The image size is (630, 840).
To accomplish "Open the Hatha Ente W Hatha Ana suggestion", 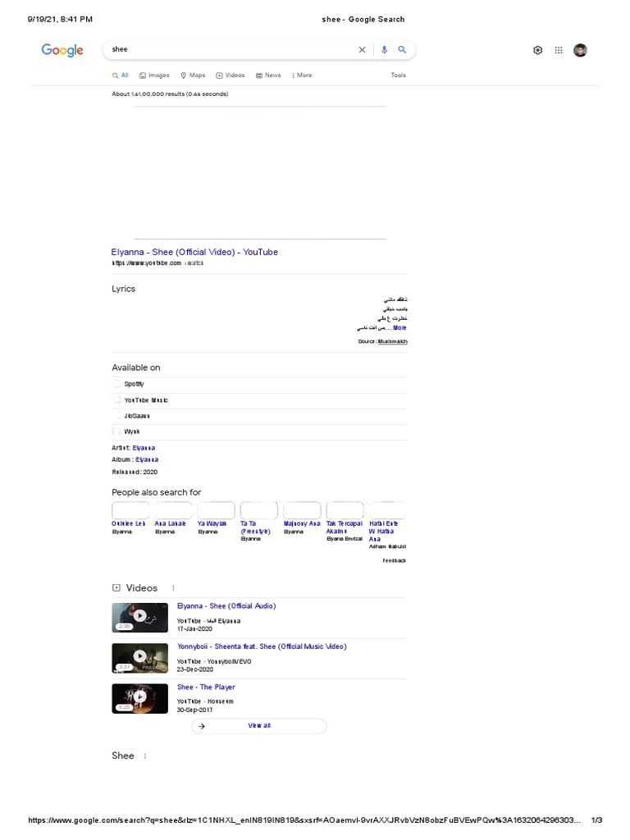I will pyautogui.click(x=384, y=531).
